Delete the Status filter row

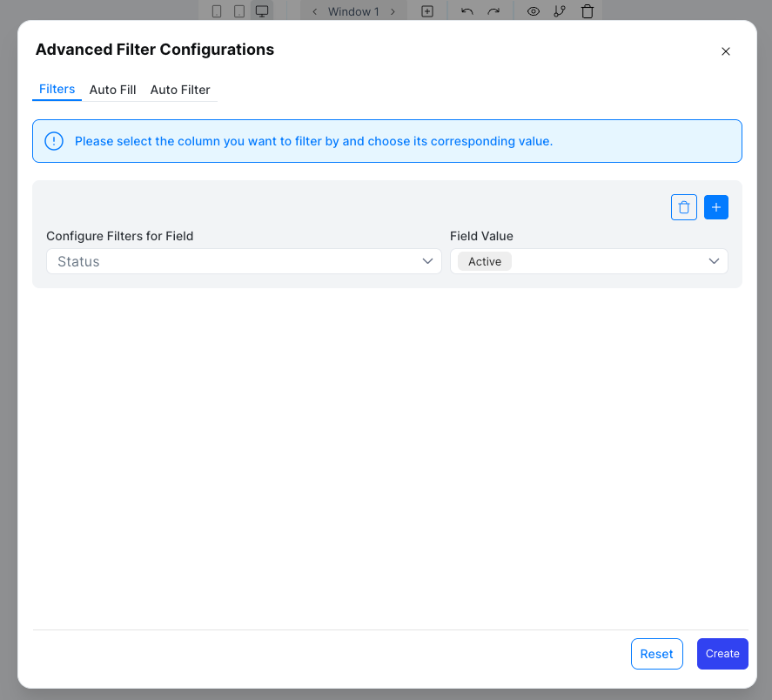pyautogui.click(x=683, y=206)
